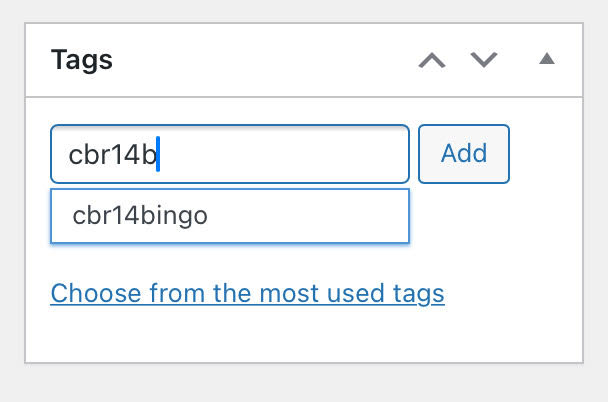Reorder the Tags box lower with the down arrow
608x402 pixels.
coord(484,60)
